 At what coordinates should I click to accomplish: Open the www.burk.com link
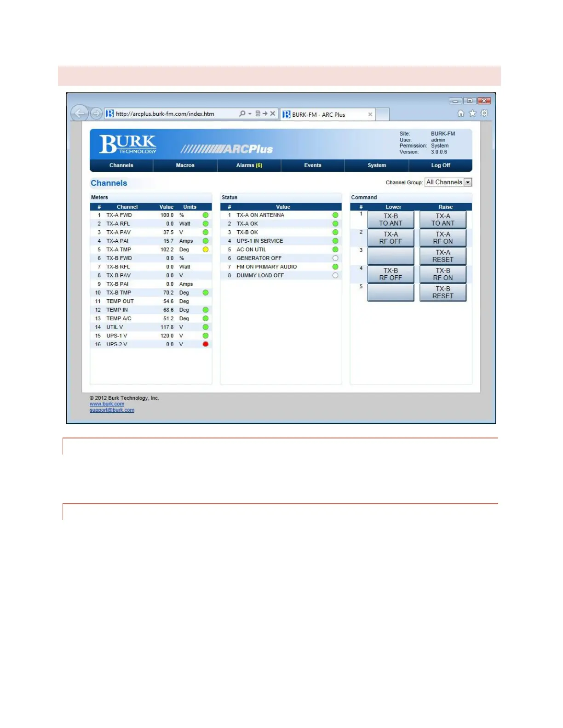(x=107, y=404)
